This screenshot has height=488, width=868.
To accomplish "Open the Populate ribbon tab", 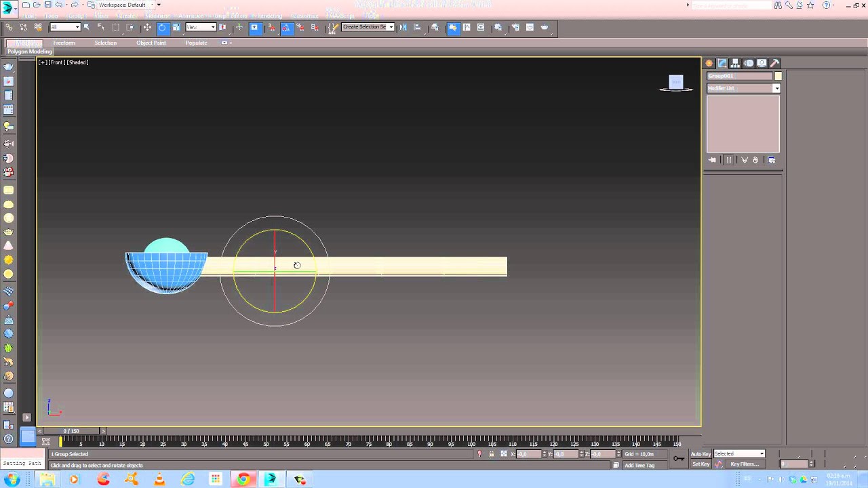I will click(197, 43).
